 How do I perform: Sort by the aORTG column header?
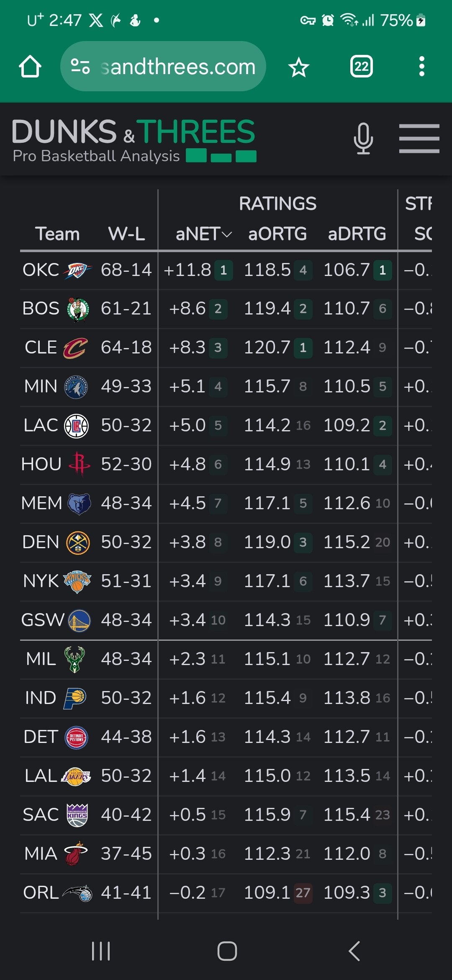point(277,234)
